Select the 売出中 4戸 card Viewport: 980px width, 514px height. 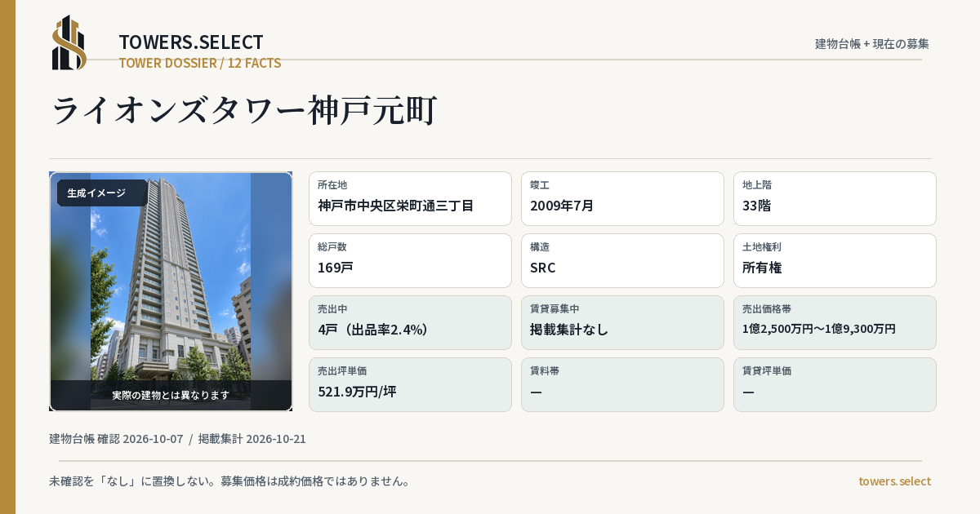click(410, 322)
